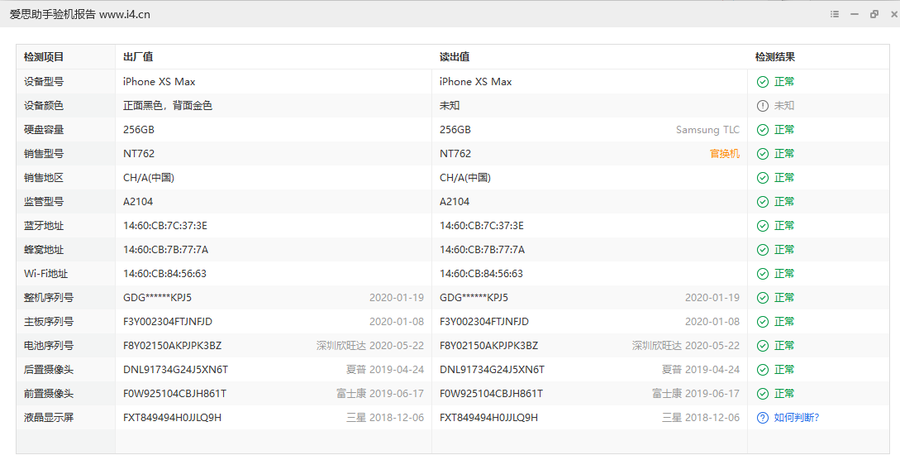Click the 检测结果 column header

point(775,57)
